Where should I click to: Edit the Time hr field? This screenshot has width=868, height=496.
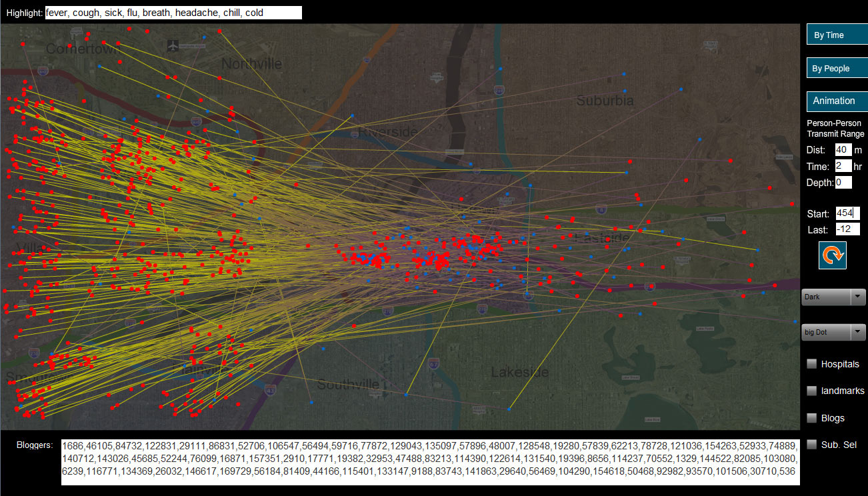tap(843, 166)
